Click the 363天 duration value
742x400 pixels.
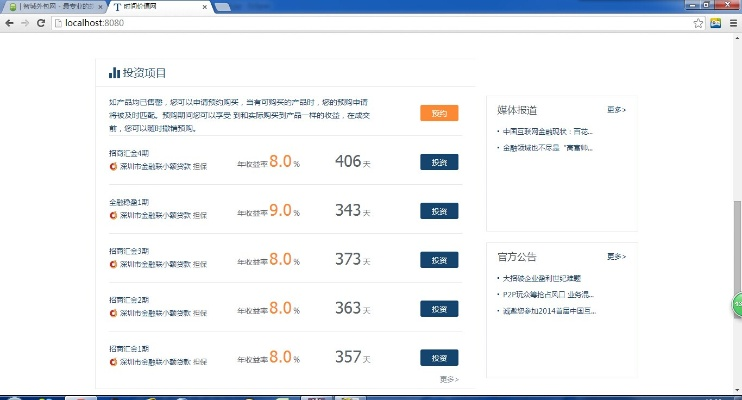coord(353,308)
